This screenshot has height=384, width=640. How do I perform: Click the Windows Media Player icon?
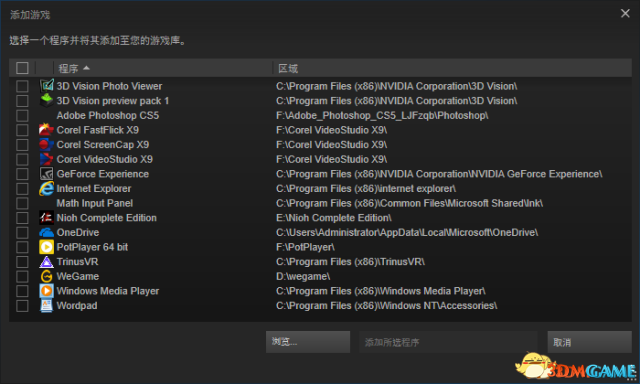pos(47,291)
